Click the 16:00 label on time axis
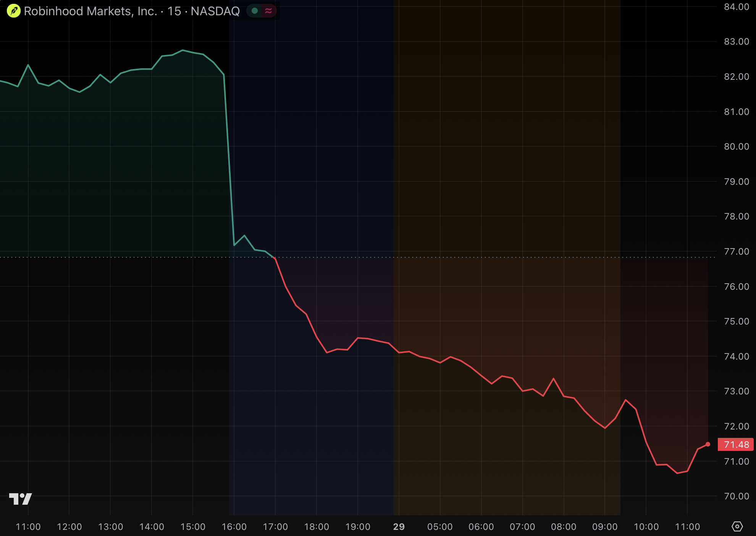This screenshot has width=756, height=536. pos(234,527)
